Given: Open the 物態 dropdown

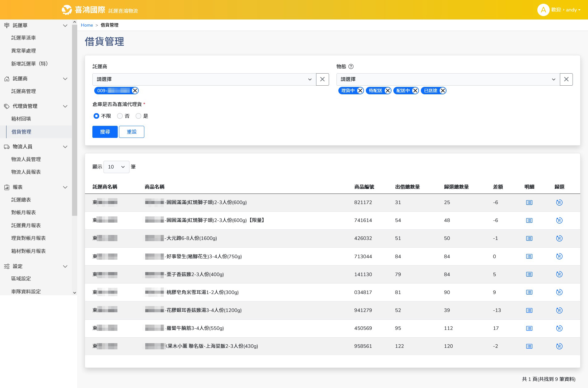Looking at the screenshot, I should pyautogui.click(x=448, y=79).
